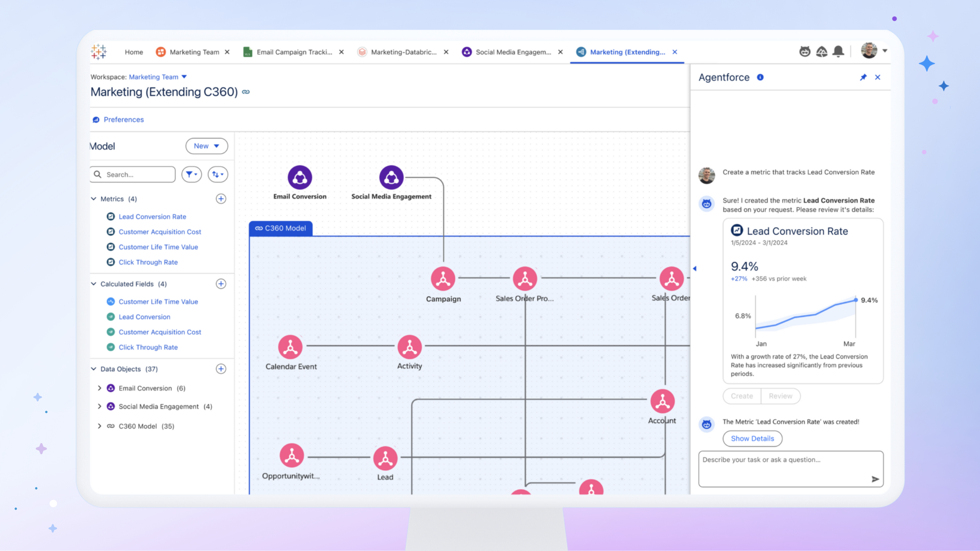Expand Email Conversion data object
Screen dimensions: 980x551
pyautogui.click(x=100, y=388)
